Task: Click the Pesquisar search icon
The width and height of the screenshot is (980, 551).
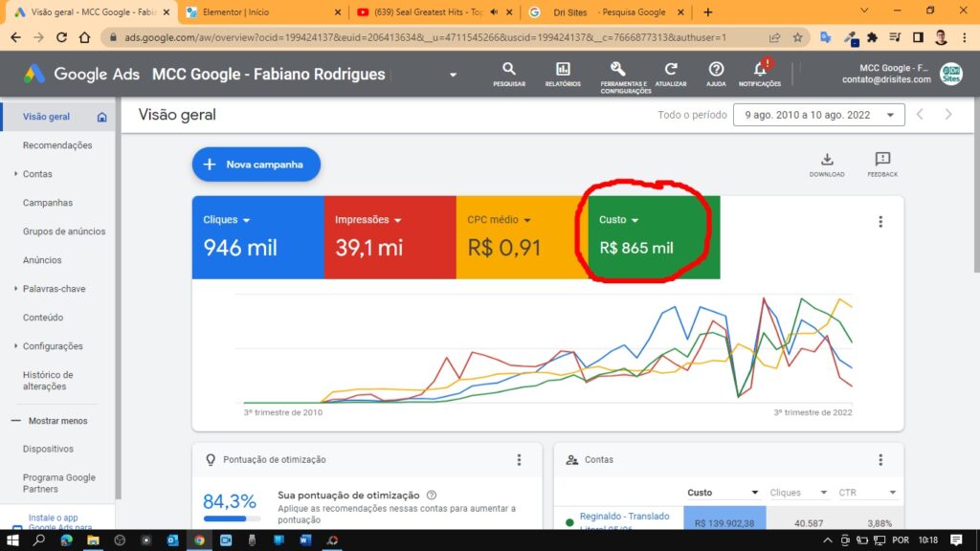Action: [x=509, y=70]
